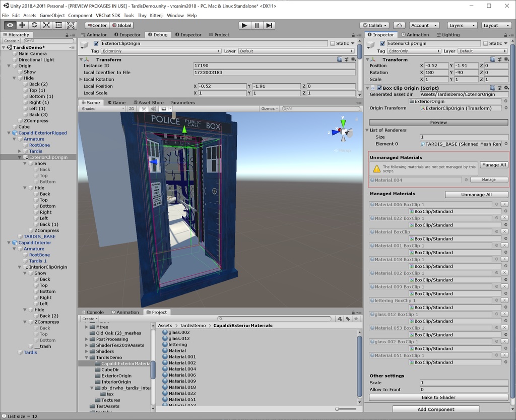Image resolution: width=516 pixels, height=420 pixels.
Task: Select the Rotate tool
Action: tap(34, 25)
